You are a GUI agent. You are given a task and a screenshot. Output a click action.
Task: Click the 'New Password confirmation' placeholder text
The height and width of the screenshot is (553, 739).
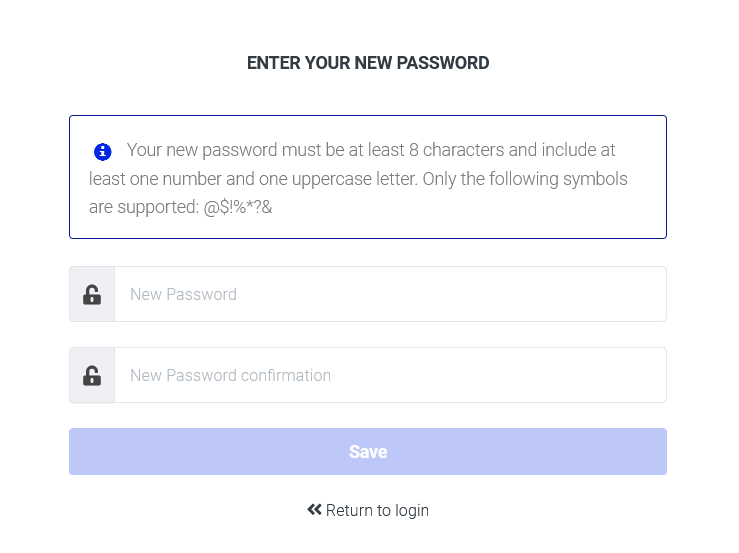pyautogui.click(x=230, y=375)
